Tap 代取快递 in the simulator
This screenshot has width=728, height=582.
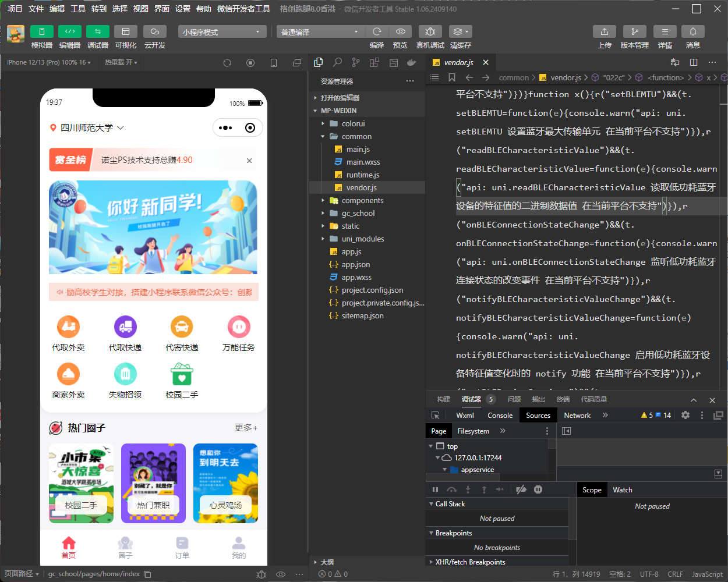click(125, 334)
